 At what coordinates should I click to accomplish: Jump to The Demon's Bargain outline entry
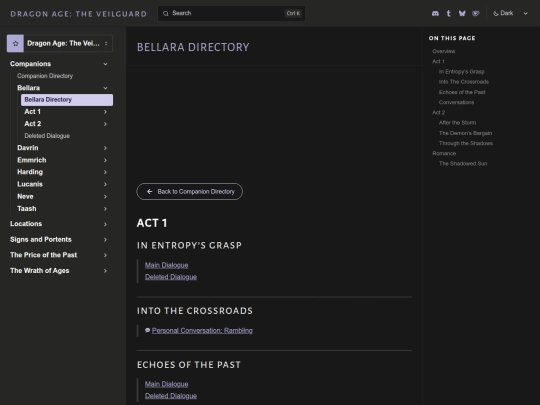coord(465,133)
